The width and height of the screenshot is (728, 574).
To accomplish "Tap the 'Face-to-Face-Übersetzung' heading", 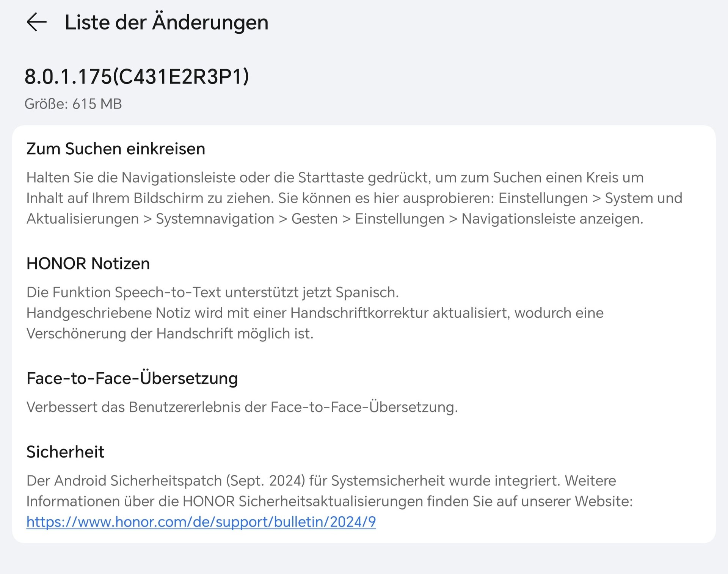I will click(132, 378).
